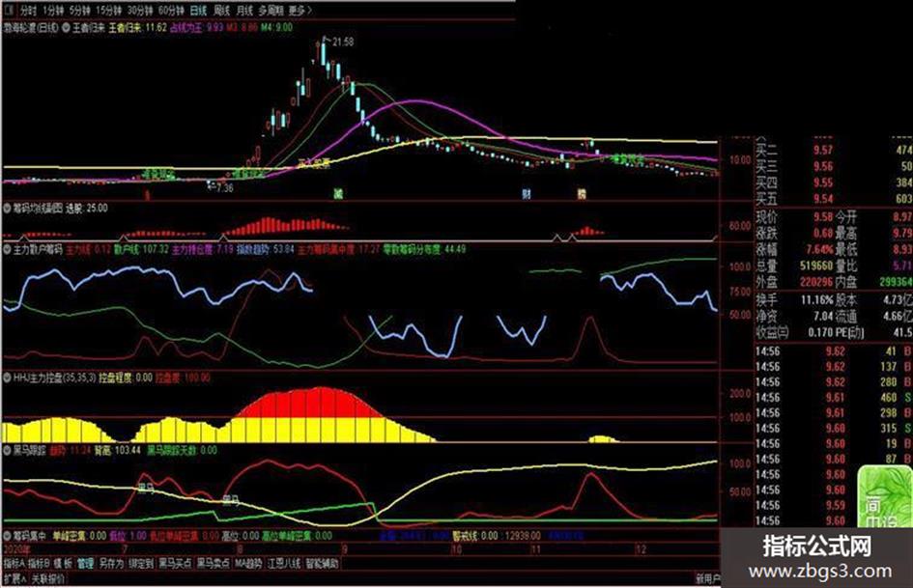Click the 买三 bid price 9.56
Screen dimensions: 913x588
[823, 166]
